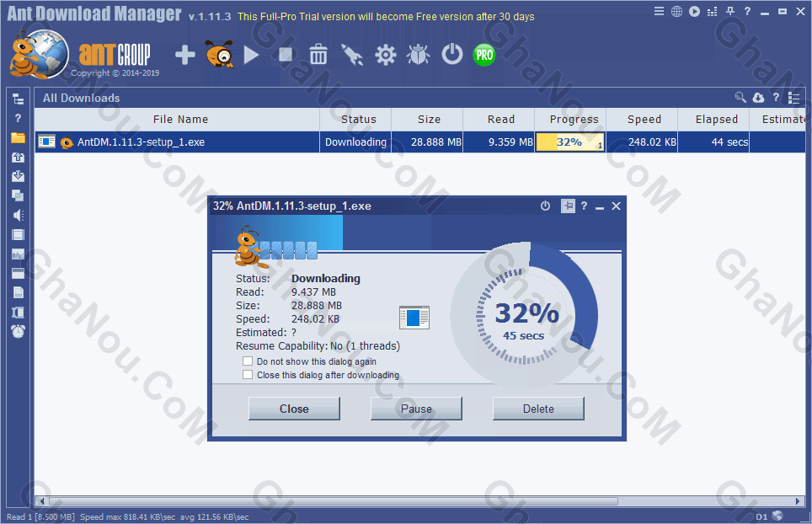Image resolution: width=812 pixels, height=524 pixels.
Task: Enable 'Close this dialog after downloading'
Action: click(x=248, y=374)
